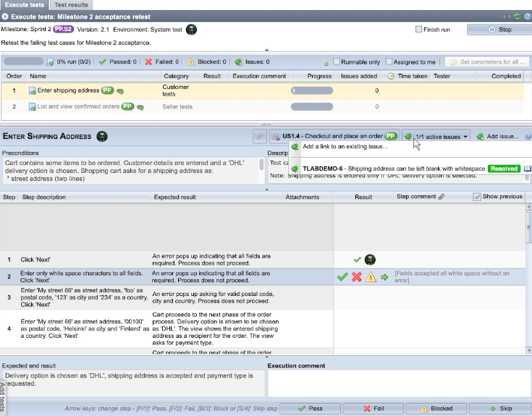Tick the Runnable only checkbox
The width and height of the screenshot is (532, 416).
coord(337,61)
